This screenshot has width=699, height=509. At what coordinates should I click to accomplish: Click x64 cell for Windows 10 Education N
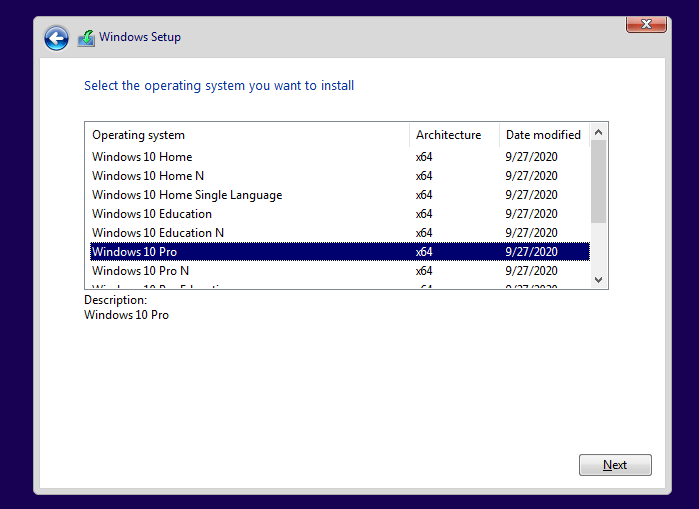424,233
